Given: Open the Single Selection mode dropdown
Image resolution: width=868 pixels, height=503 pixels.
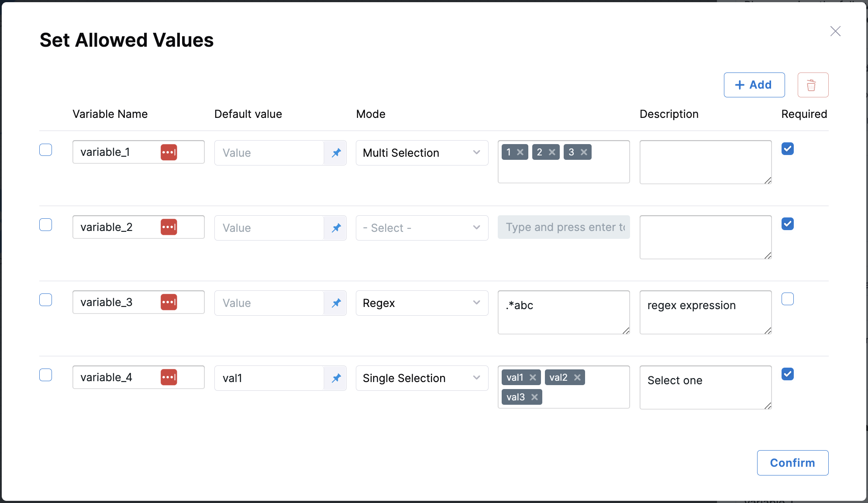Looking at the screenshot, I should coord(422,378).
